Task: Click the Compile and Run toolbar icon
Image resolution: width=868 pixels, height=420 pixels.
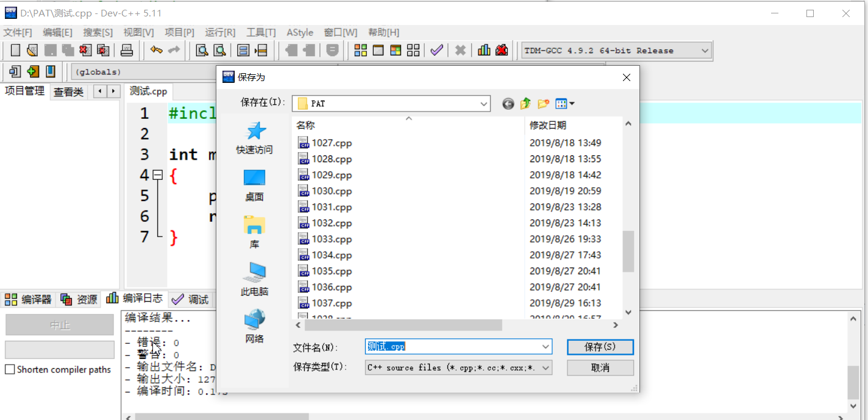Action: (x=396, y=50)
